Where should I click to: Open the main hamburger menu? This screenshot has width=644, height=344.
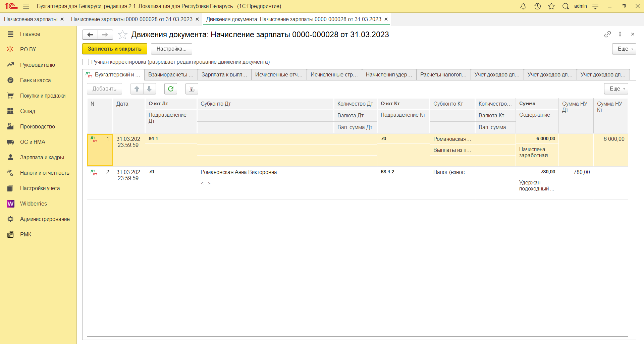point(26,6)
